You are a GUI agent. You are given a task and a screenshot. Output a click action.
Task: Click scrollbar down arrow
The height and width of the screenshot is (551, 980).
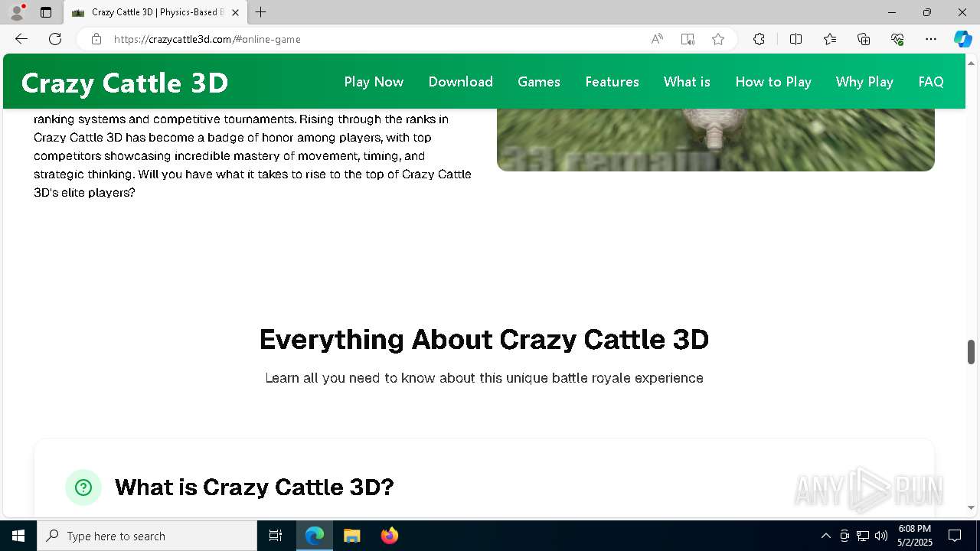[971, 507]
